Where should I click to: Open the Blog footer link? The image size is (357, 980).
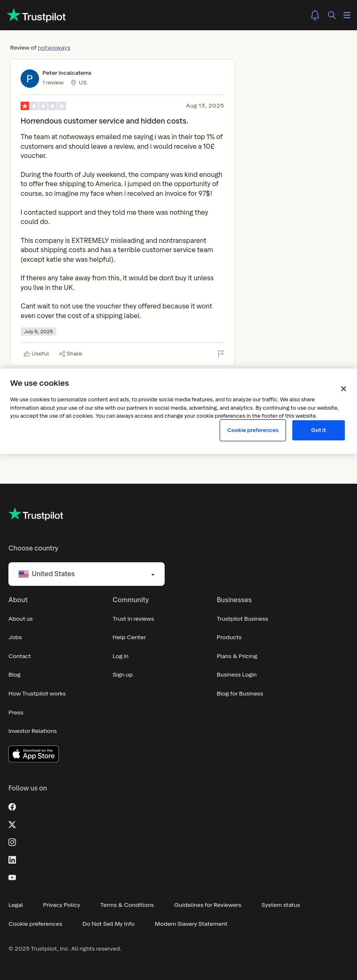(x=15, y=675)
